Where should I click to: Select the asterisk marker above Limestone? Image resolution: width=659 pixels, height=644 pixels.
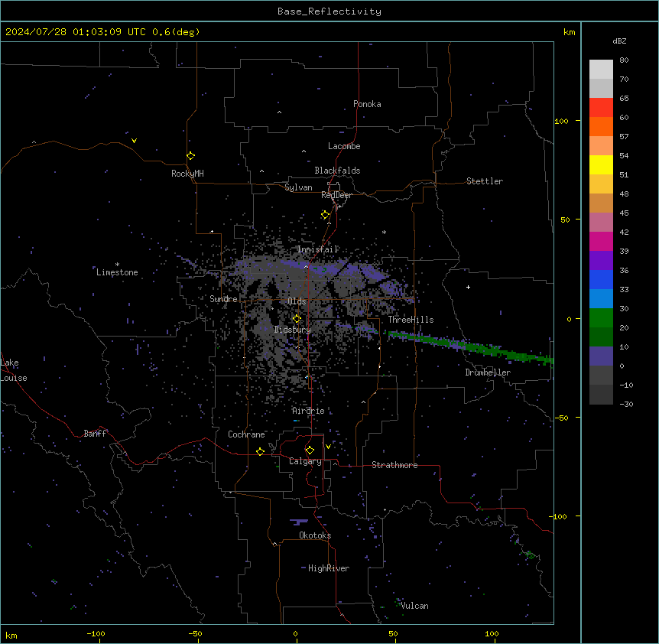(117, 265)
